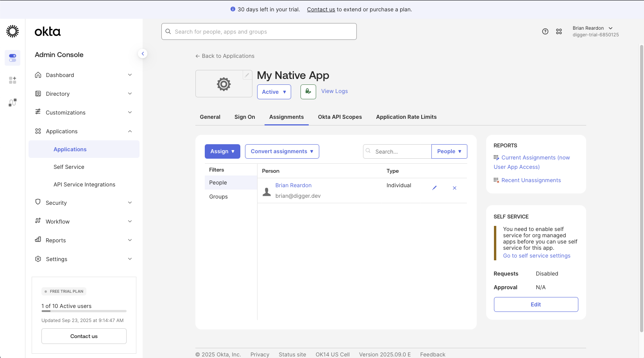644x358 pixels.
Task: Select the Groups filter
Action: [218, 197]
